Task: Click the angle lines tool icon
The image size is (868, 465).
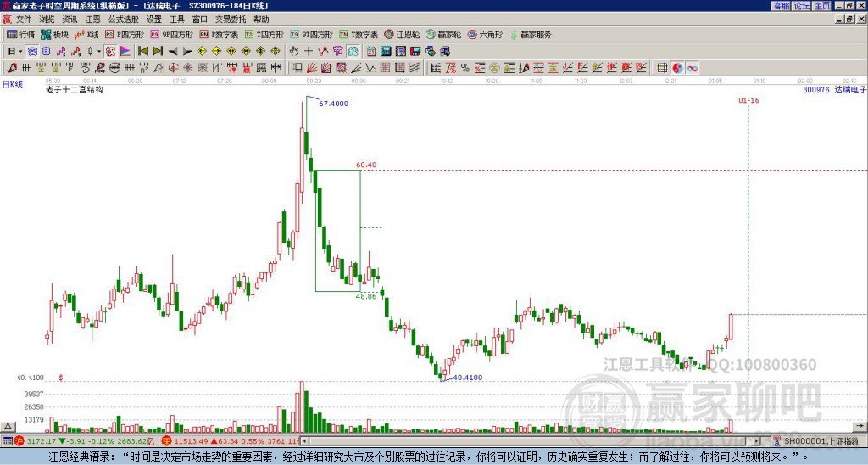Action: pos(355,68)
